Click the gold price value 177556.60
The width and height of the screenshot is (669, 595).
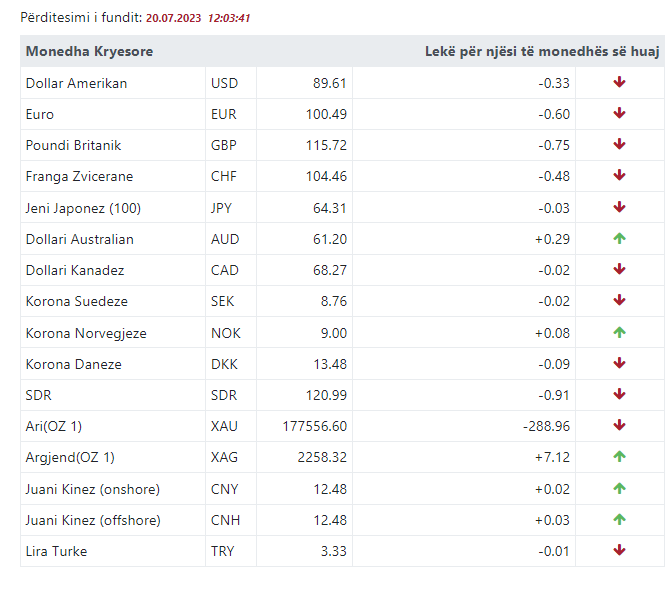click(315, 426)
